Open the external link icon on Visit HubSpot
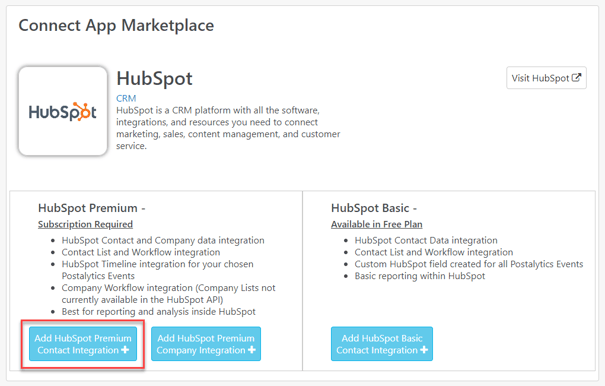 (576, 78)
